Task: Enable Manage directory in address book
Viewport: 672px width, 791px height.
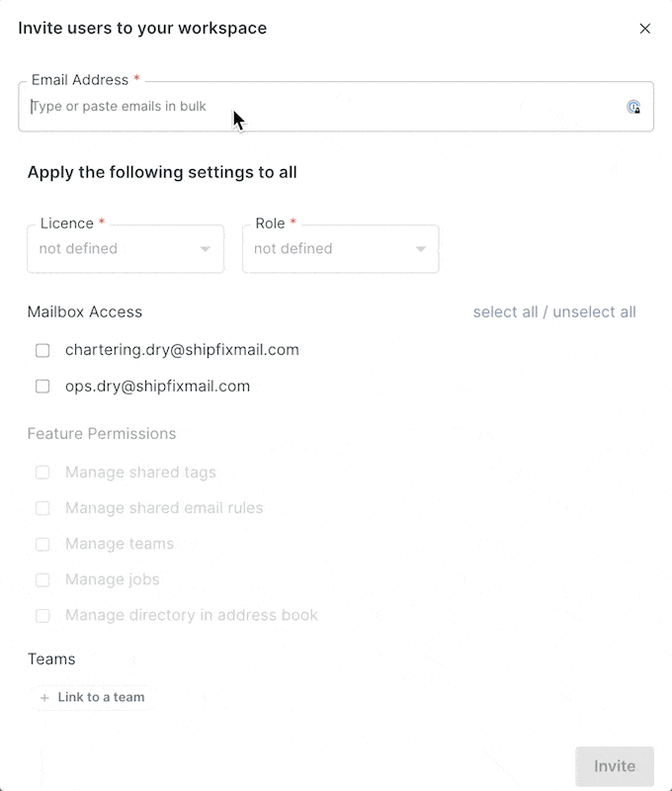Action: tap(42, 615)
